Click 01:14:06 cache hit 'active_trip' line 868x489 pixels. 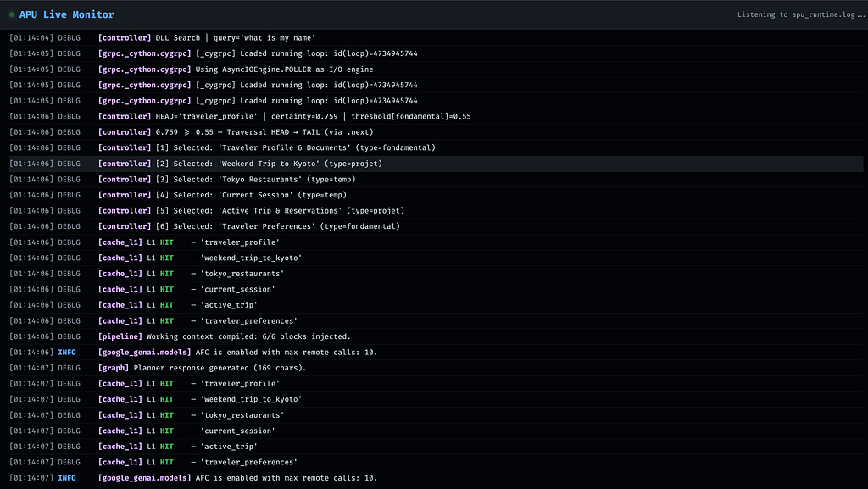[x=437, y=305]
